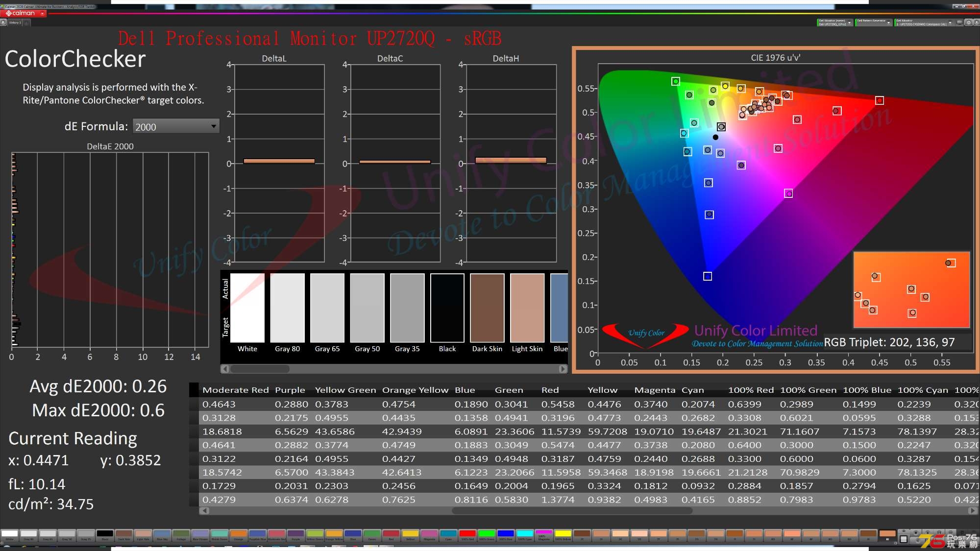The height and width of the screenshot is (551, 980).
Task: Click the Dark Skin swatch in bottom bar
Action: tap(124, 535)
